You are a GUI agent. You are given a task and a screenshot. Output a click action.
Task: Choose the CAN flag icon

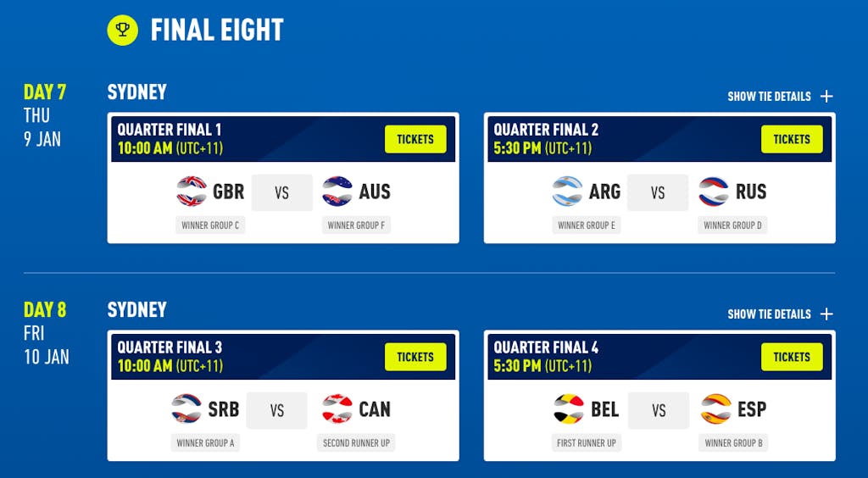(x=337, y=409)
